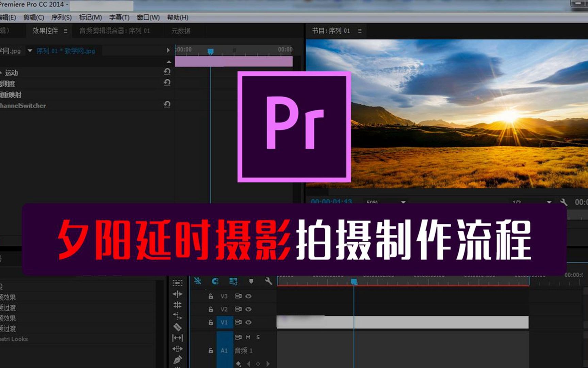
Task: Select the Rate Stretch tool
Action: tap(177, 316)
